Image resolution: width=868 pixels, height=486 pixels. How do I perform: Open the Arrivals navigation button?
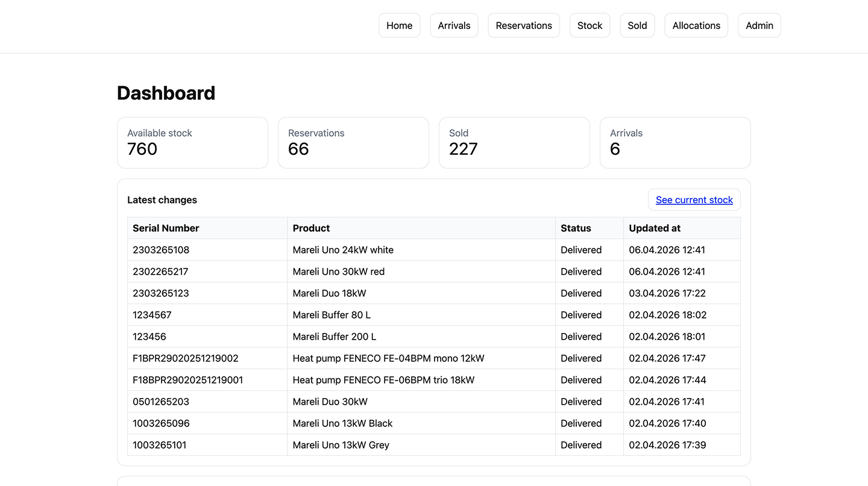click(454, 25)
